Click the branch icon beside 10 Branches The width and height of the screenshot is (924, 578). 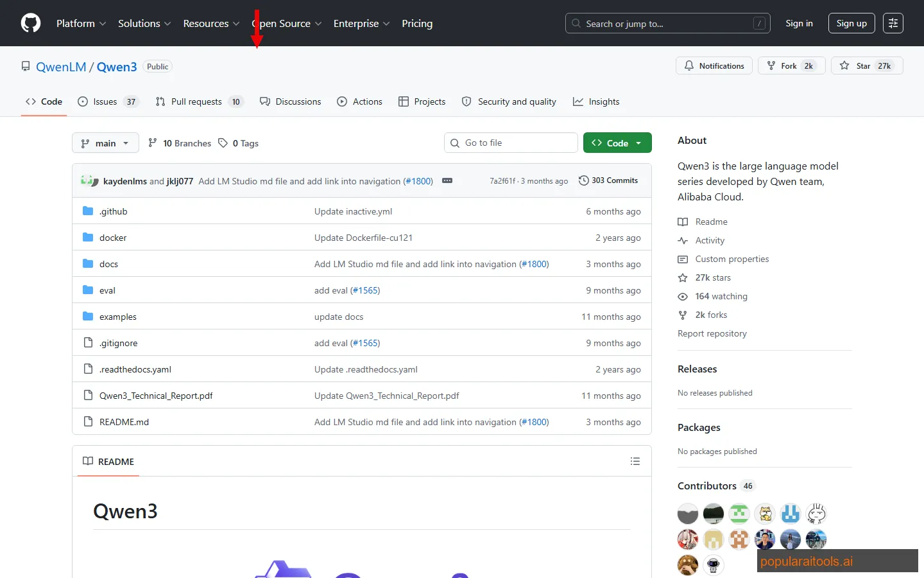pyautogui.click(x=153, y=143)
